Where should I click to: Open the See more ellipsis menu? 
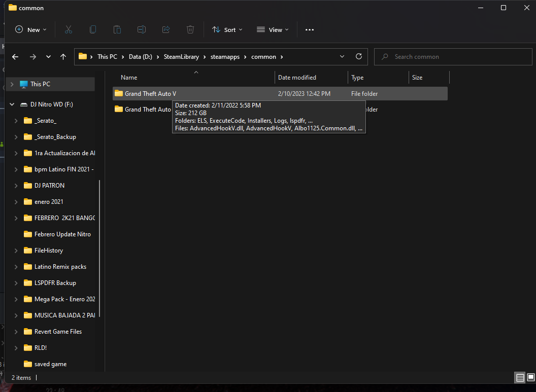310,29
